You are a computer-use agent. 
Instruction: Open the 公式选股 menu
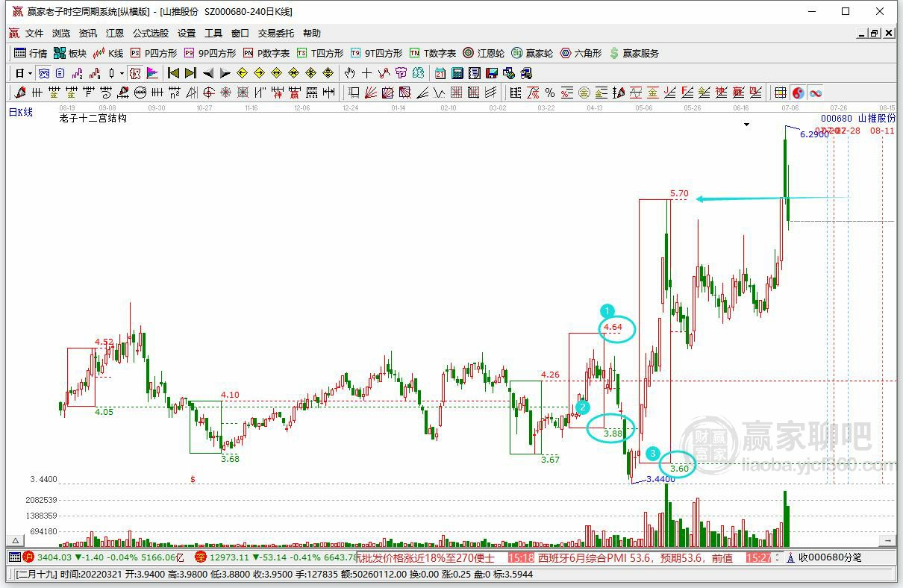click(x=151, y=34)
